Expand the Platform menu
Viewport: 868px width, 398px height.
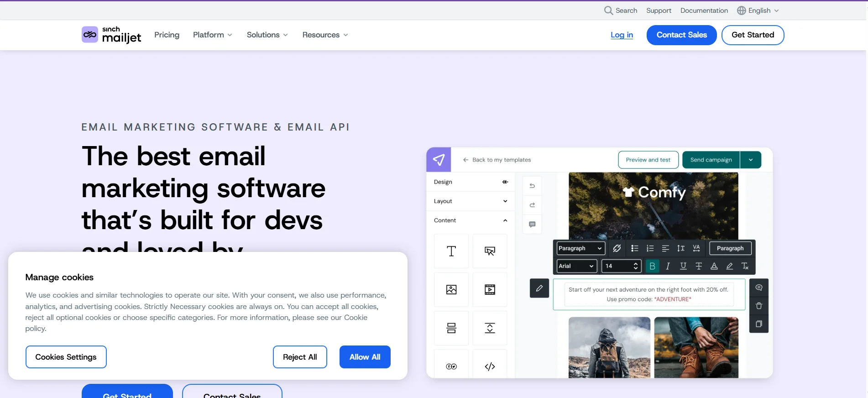pyautogui.click(x=213, y=35)
